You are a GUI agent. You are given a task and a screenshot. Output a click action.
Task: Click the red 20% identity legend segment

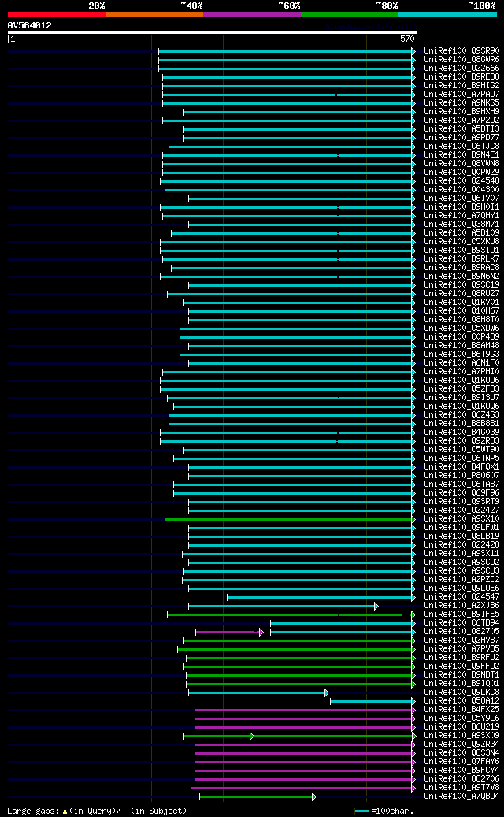pos(57,14)
